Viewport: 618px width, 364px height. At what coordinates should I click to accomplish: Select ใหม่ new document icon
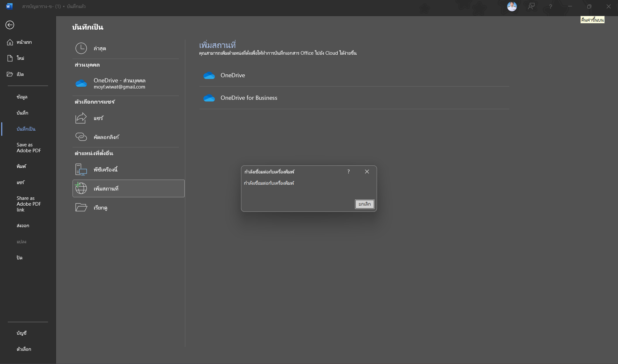[x=10, y=58]
